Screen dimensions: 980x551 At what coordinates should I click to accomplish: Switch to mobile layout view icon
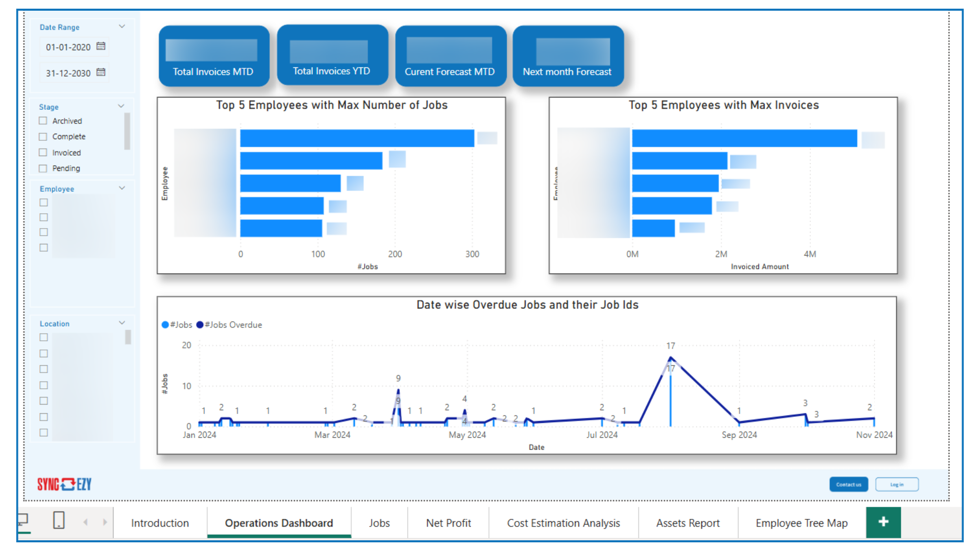pos(59,520)
